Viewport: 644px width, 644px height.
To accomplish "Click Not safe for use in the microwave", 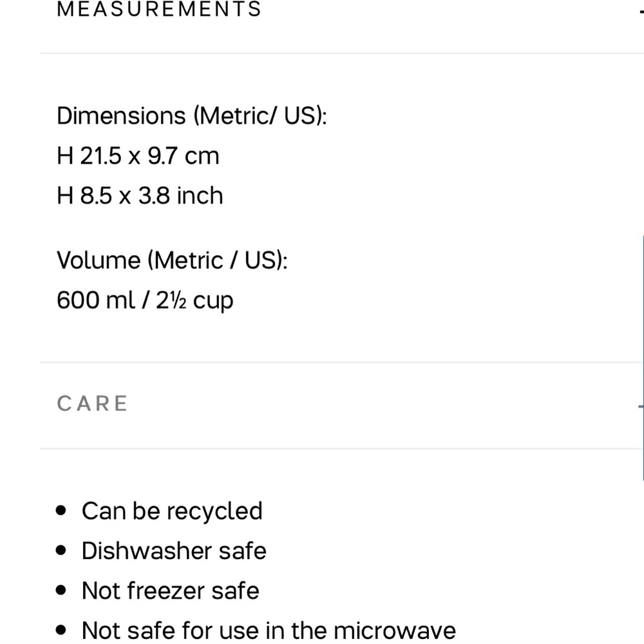I will point(269,630).
